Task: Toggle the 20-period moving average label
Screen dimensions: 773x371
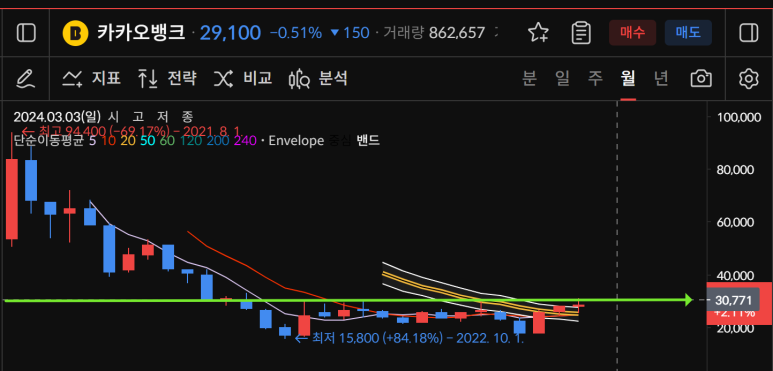Action: tap(128, 141)
